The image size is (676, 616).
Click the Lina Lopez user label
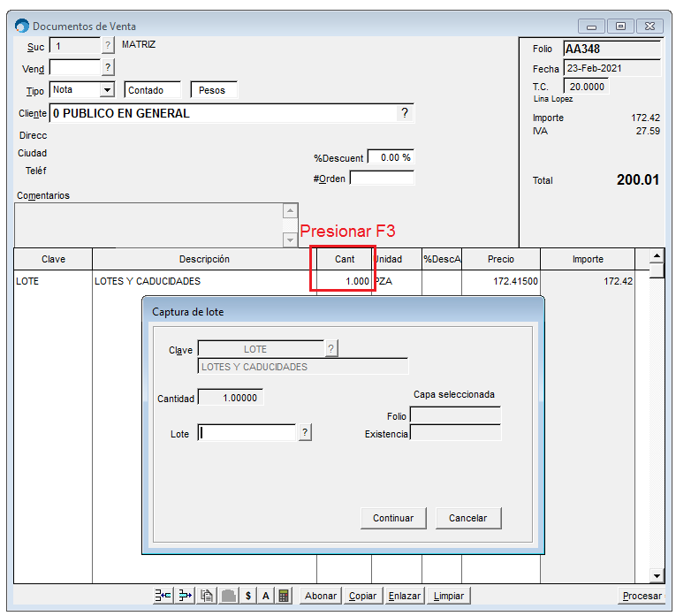pyautogui.click(x=553, y=99)
